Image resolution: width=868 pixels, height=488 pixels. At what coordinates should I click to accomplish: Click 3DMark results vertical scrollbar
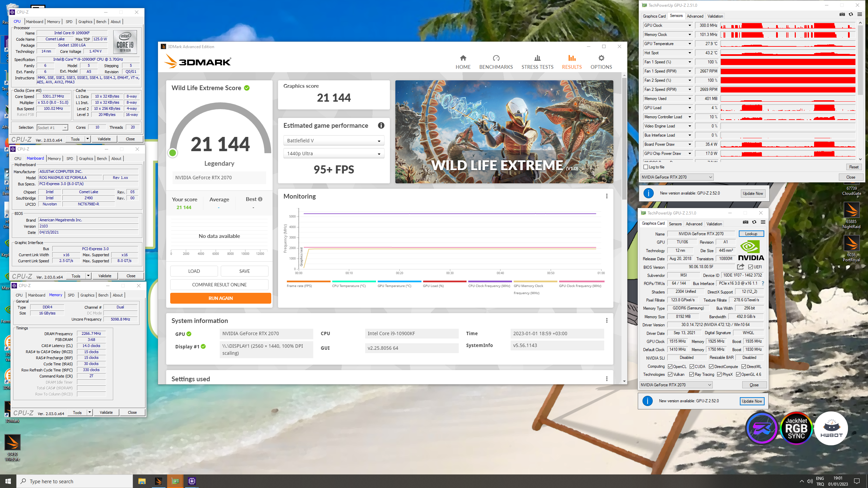pos(624,139)
